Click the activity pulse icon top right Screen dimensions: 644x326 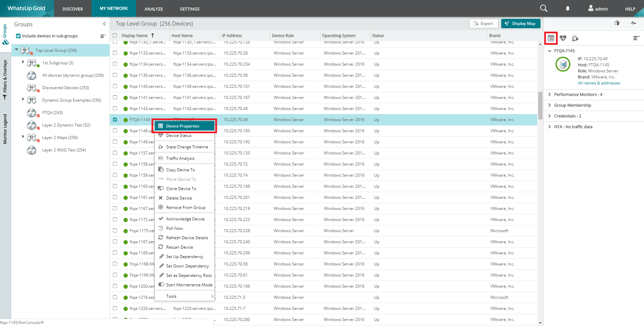click(633, 23)
